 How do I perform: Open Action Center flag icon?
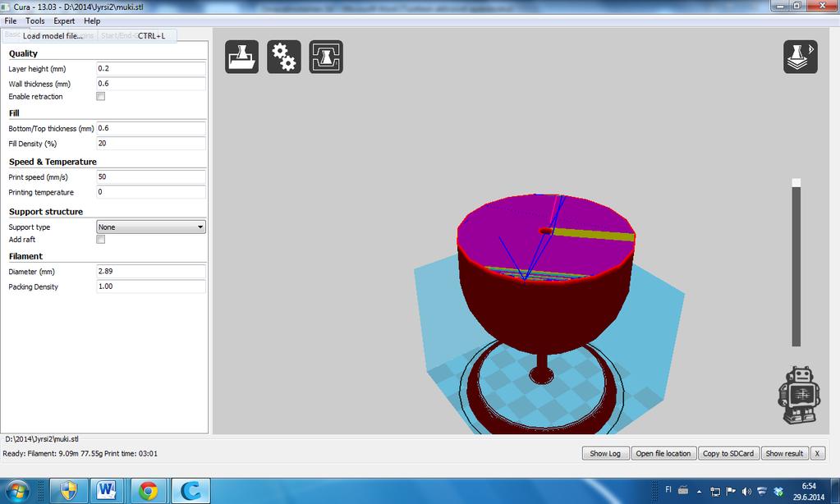click(731, 491)
